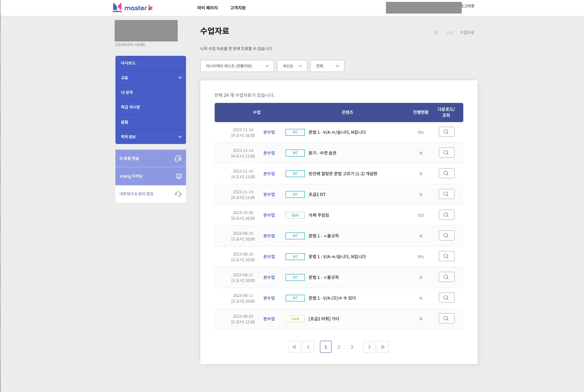Screen dimensions: 584x392
Task: Click the 수업자료 page heading
Action: 215,31
